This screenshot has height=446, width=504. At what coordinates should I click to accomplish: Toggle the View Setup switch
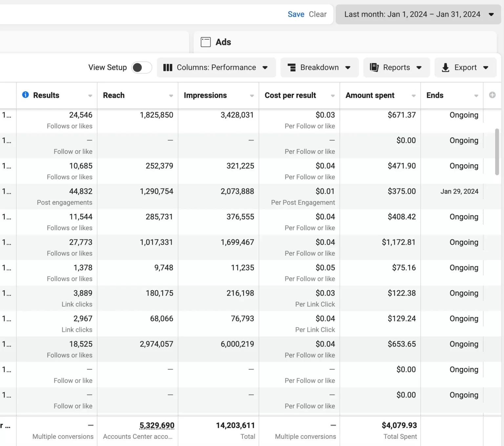142,68
